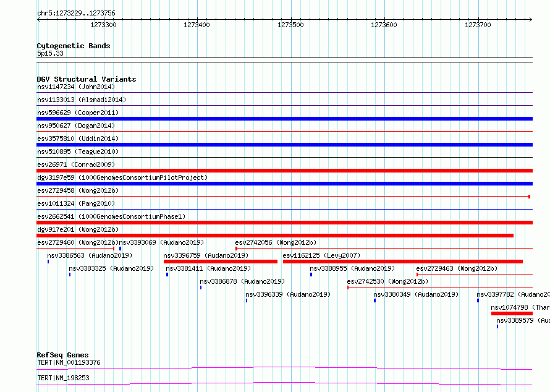Open esv1011324 (Pang2010) variant label
The width and height of the screenshot is (550, 392).
pos(76,203)
